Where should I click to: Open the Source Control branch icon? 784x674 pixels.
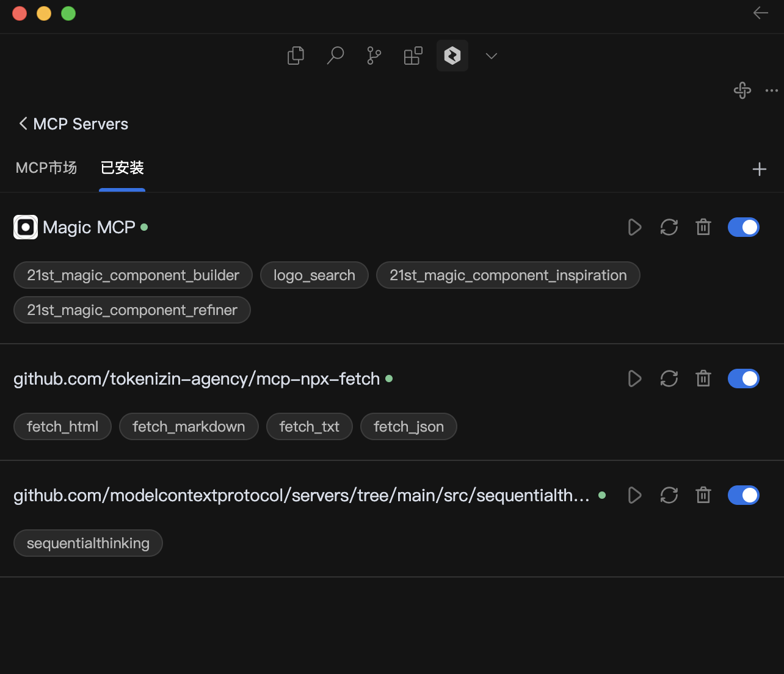tap(374, 56)
